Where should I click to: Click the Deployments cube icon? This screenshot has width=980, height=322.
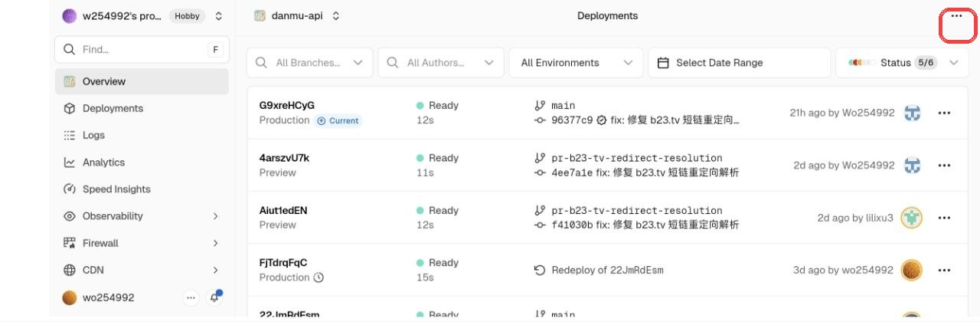click(70, 108)
